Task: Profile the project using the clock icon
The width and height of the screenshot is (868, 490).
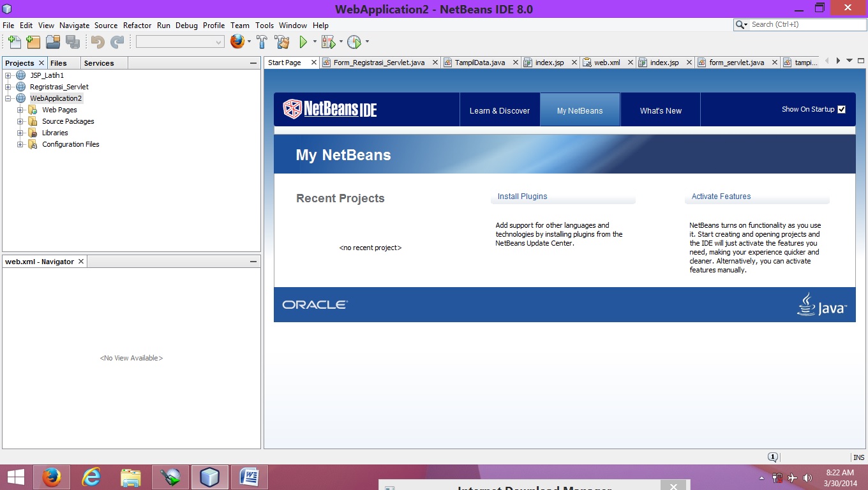Action: pos(355,41)
